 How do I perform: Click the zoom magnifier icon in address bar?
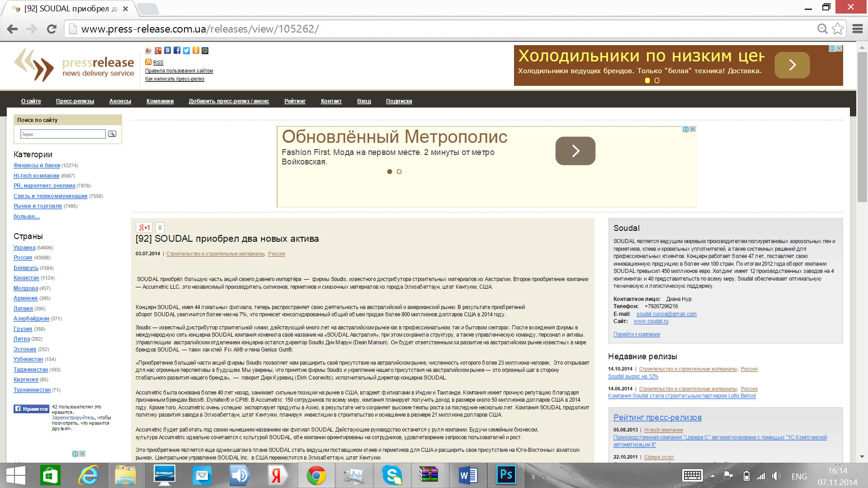[822, 29]
